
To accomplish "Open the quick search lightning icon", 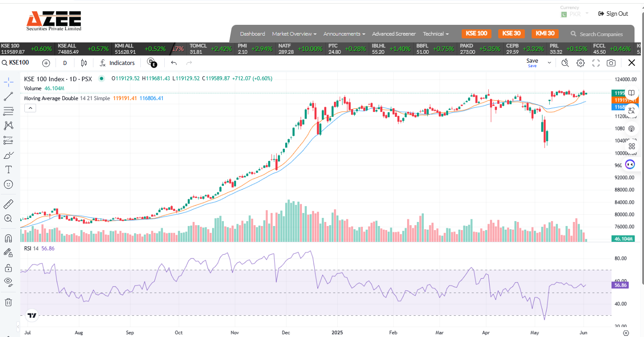I will point(565,63).
